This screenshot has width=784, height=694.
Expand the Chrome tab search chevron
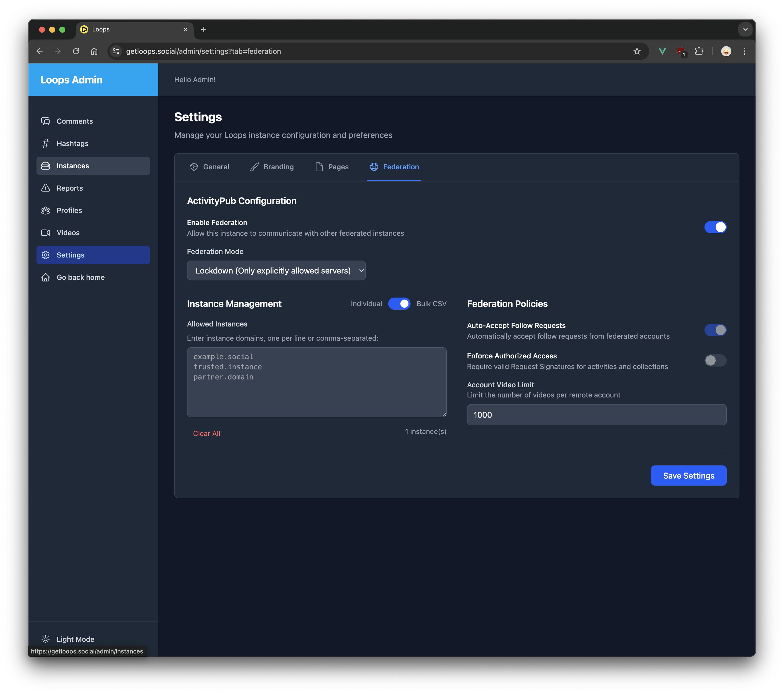click(x=745, y=29)
